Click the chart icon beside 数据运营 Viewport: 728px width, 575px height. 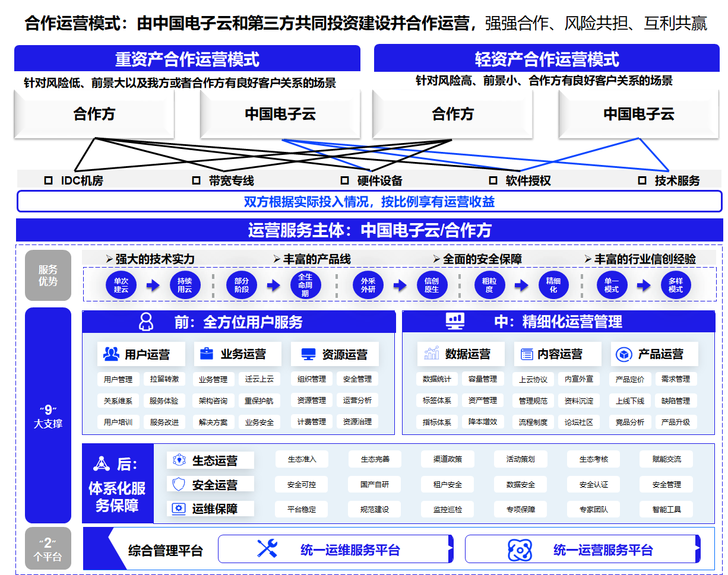point(432,354)
